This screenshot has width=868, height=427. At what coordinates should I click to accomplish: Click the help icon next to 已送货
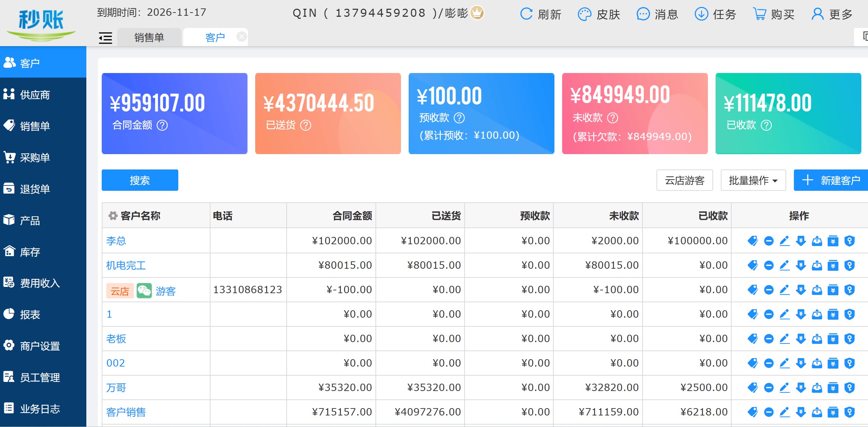[306, 125]
